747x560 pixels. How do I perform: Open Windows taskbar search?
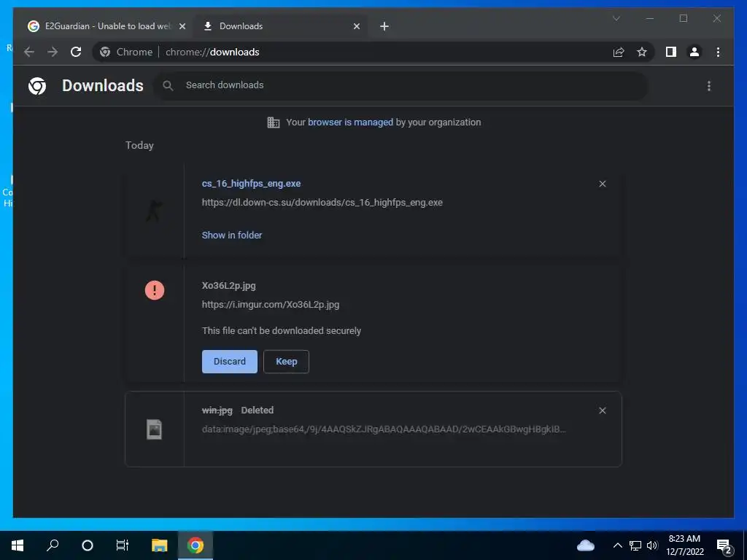click(x=53, y=545)
